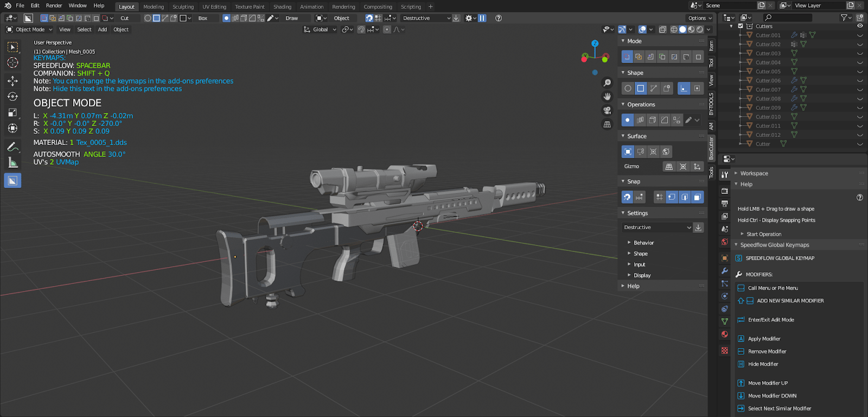
Task: Select the Array operation in Operations panel
Action: click(x=640, y=120)
